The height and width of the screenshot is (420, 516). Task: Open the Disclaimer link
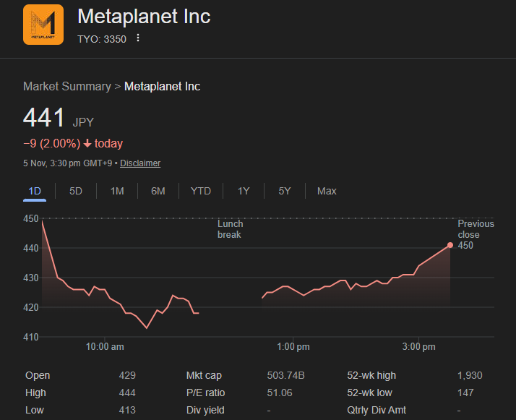tap(140, 163)
